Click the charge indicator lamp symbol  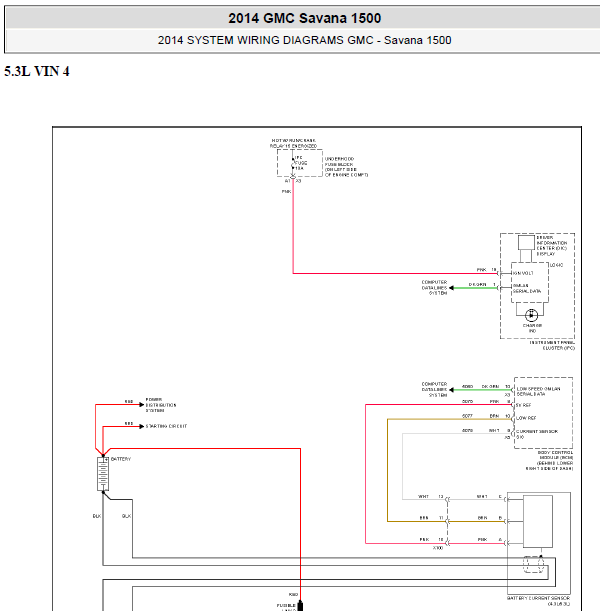point(531,315)
